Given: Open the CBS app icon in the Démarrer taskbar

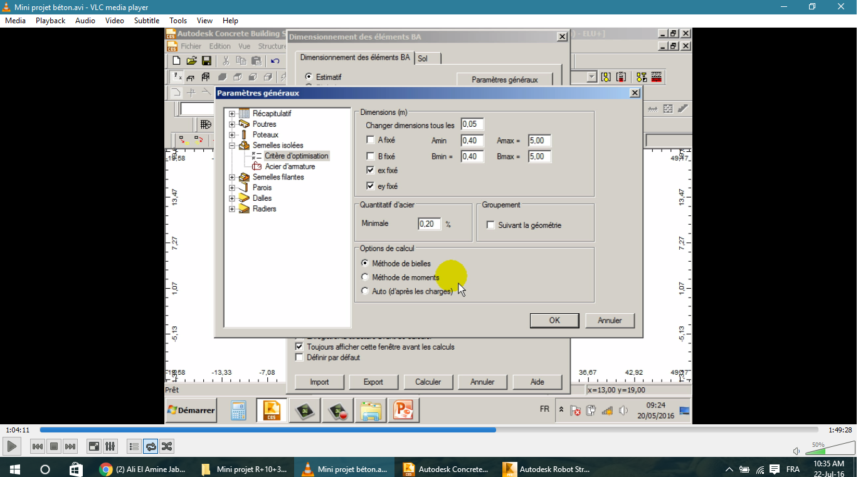Looking at the screenshot, I should pyautogui.click(x=272, y=411).
